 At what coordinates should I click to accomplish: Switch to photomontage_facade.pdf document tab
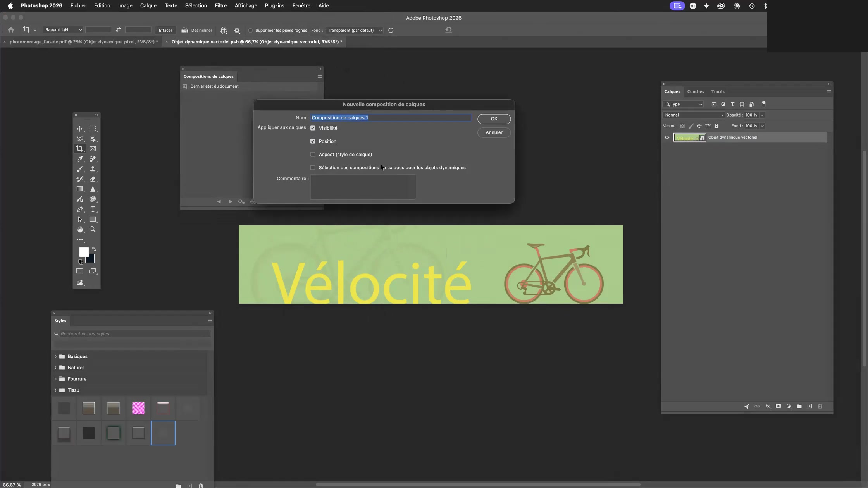pos(84,42)
